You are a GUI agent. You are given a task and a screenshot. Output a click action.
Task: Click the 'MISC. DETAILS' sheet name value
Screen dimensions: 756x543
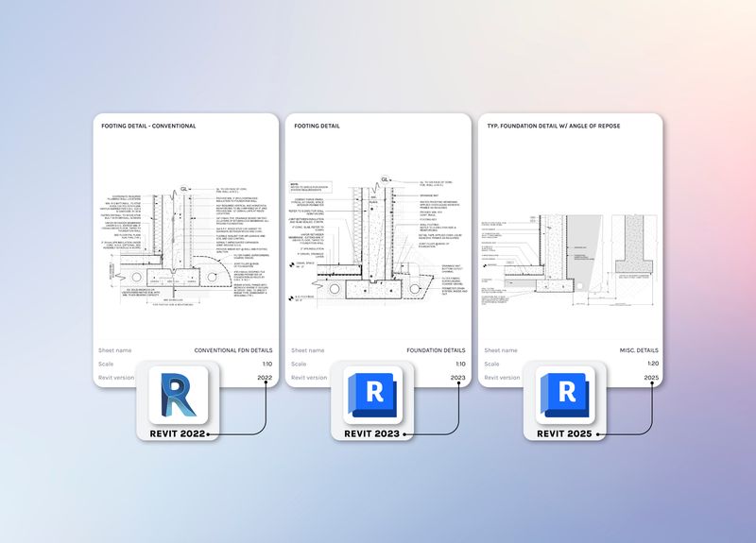tap(639, 350)
